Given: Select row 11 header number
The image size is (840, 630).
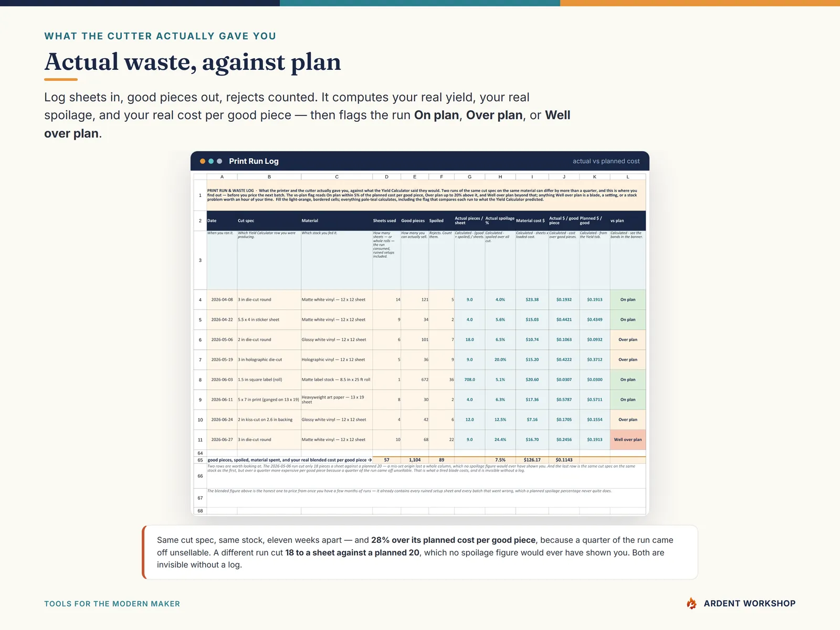Looking at the screenshot, I should [200, 440].
